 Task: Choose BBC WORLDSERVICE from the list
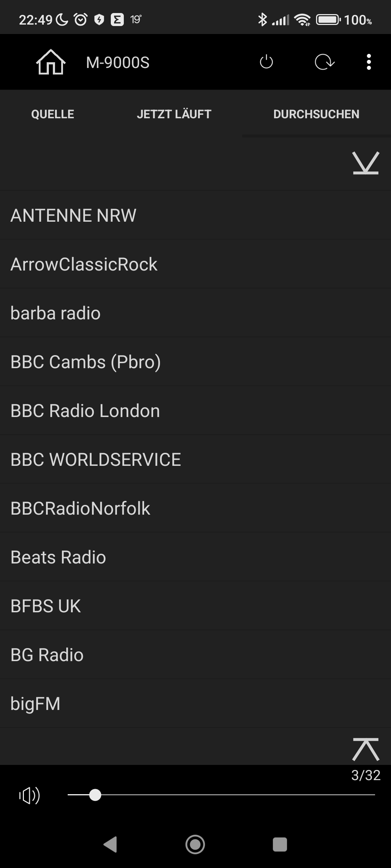(x=195, y=460)
